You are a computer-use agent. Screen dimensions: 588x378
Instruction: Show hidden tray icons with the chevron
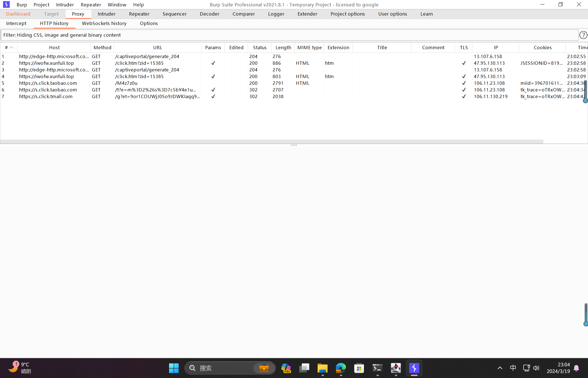point(500,368)
